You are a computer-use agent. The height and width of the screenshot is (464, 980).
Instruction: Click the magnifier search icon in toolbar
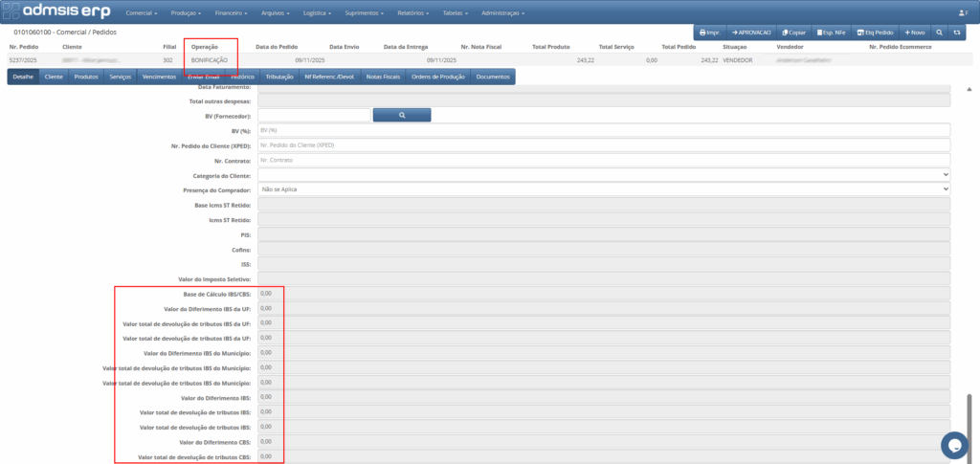[940, 32]
